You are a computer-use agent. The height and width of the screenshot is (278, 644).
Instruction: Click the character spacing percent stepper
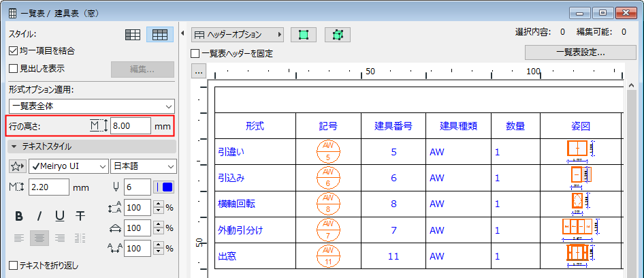(159, 249)
